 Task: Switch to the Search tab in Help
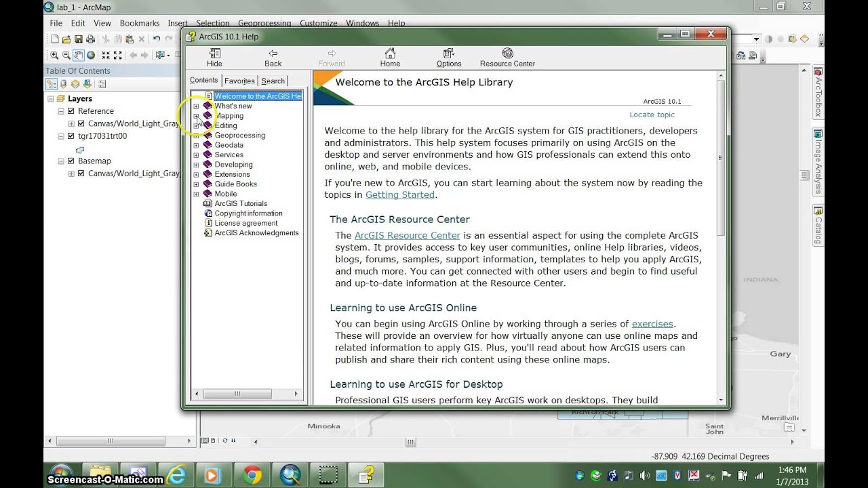click(x=273, y=81)
